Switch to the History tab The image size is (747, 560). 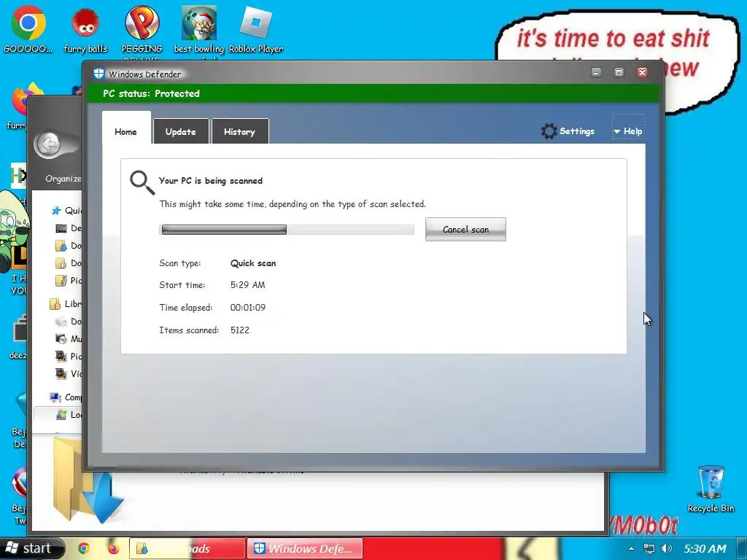tap(239, 131)
